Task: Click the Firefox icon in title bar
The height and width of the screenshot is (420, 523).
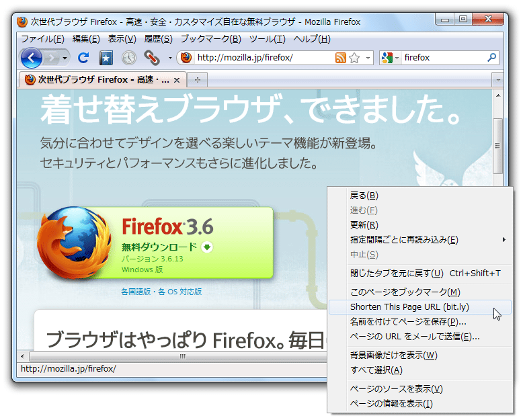Action: coord(22,22)
